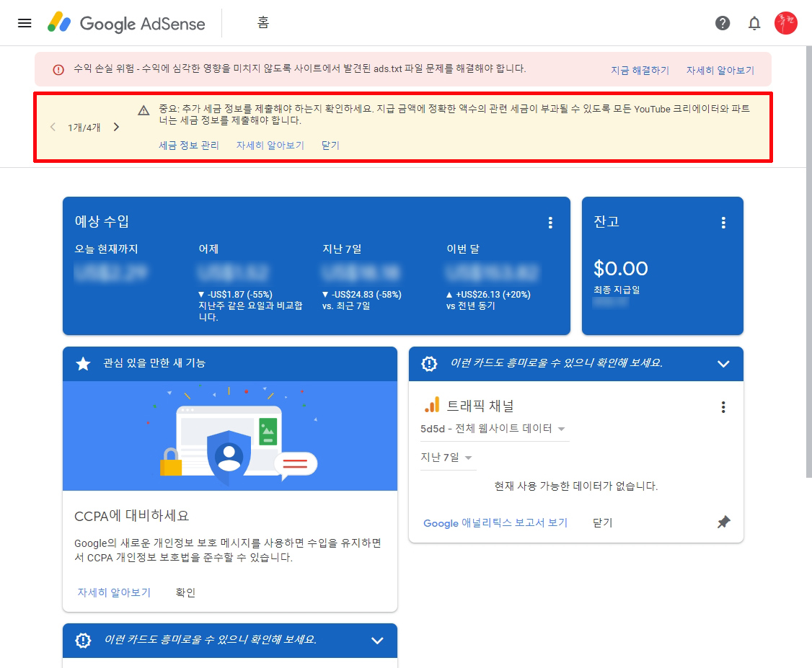
Task: Open the 5d5d - 전체 웹사이트 데이터 dropdown
Action: (x=495, y=429)
